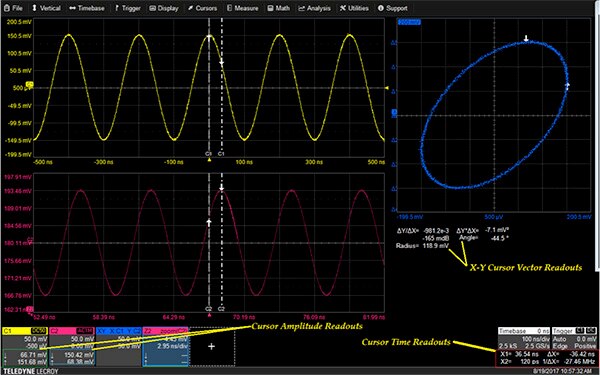Click the 100 ns/div timebase value
The width and height of the screenshot is (600, 375).
click(x=535, y=339)
